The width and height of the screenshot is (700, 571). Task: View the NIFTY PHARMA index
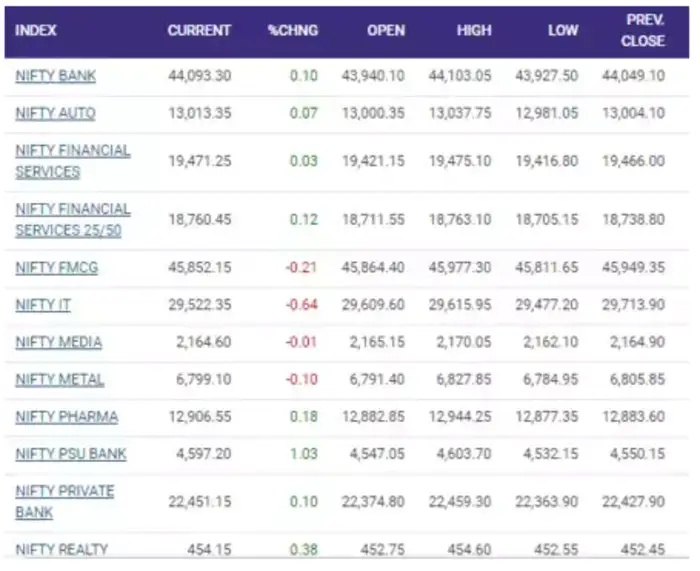point(66,416)
